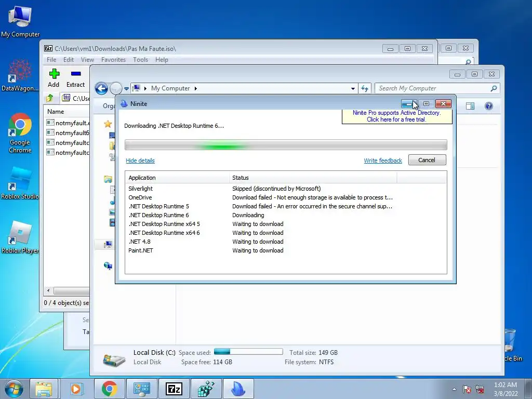
Task: Click Ninite Pro free trial notice
Action: [x=396, y=116]
